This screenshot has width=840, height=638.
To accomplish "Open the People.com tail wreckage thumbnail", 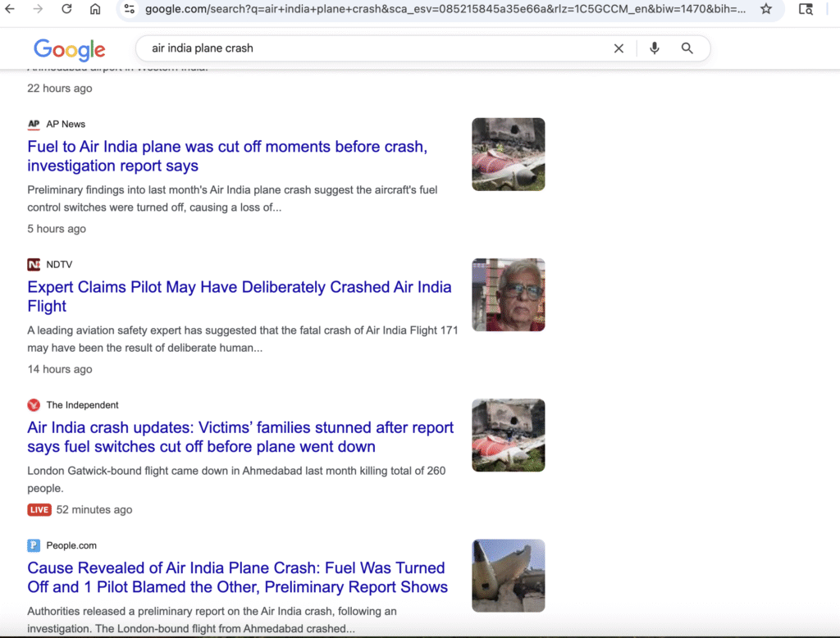I will 509,576.
